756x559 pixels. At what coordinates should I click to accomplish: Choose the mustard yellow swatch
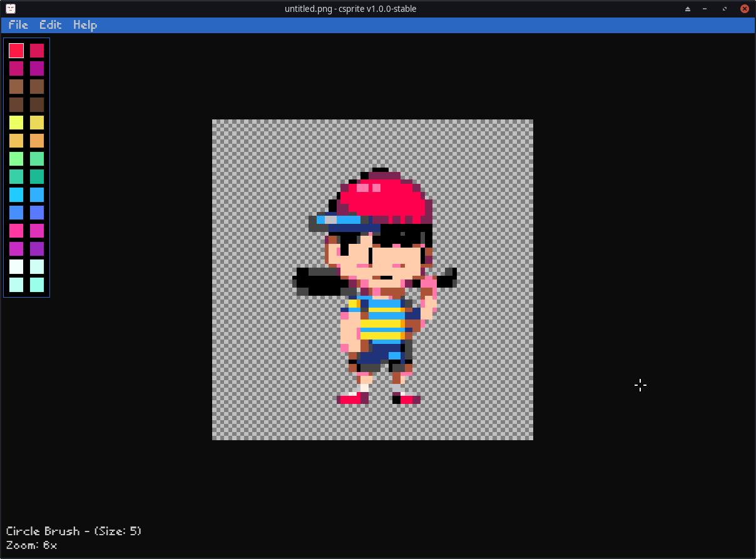click(x=37, y=123)
